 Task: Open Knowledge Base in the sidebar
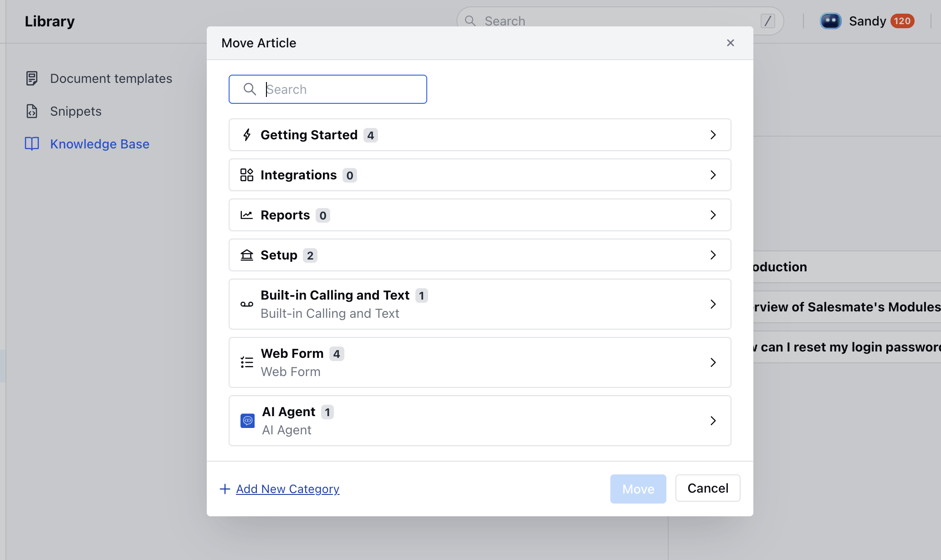(99, 144)
